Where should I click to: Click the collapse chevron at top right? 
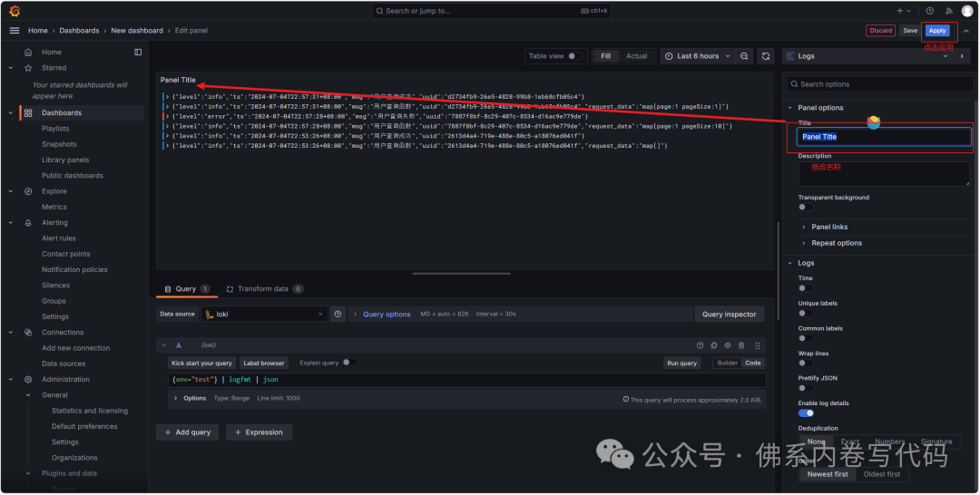tap(966, 31)
